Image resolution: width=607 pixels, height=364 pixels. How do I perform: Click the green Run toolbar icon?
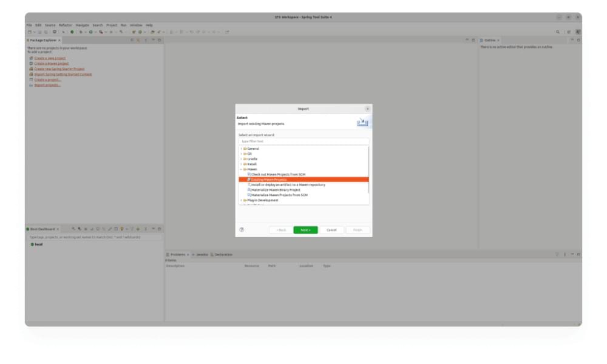click(91, 32)
